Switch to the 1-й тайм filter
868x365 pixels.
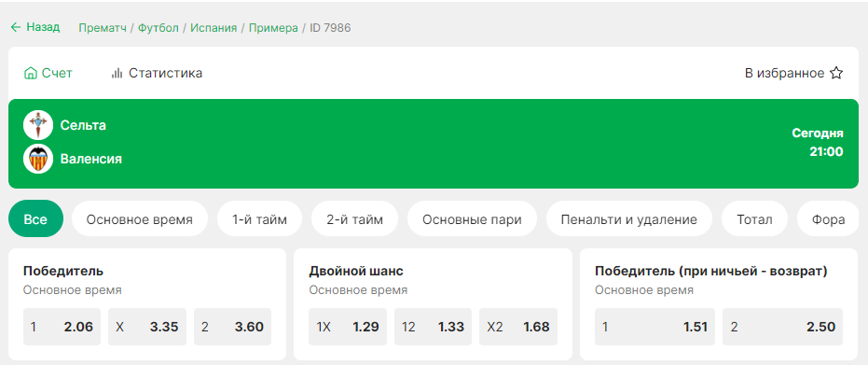pyautogui.click(x=259, y=219)
